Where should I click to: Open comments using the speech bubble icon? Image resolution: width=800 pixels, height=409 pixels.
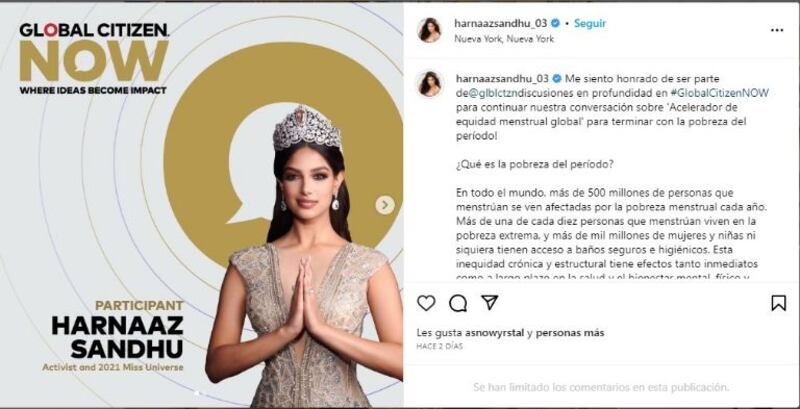click(x=458, y=303)
